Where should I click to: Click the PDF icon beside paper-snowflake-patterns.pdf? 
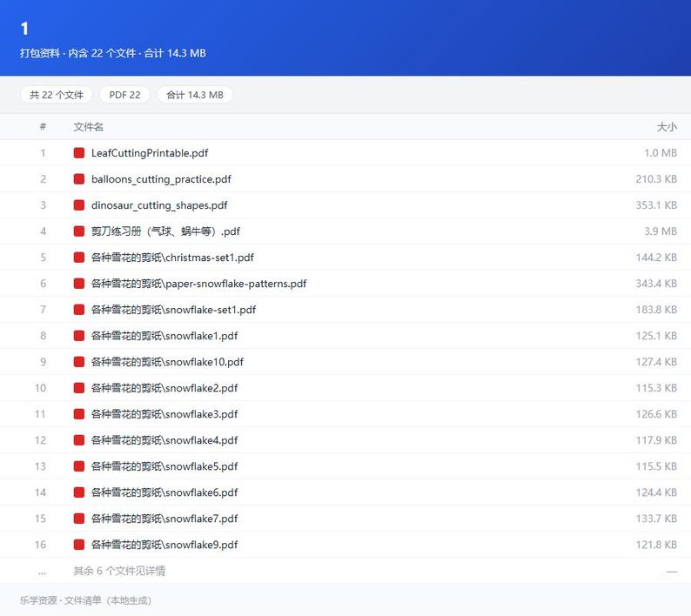click(x=79, y=284)
